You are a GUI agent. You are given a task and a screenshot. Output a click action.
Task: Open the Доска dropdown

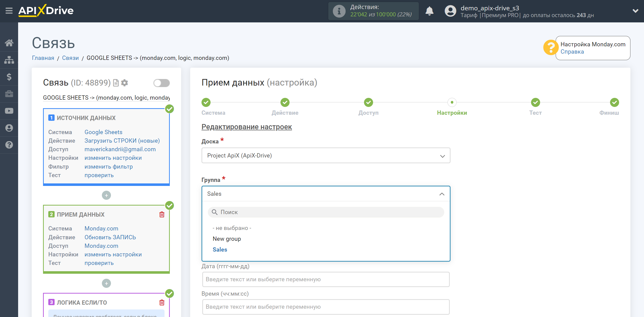[x=326, y=155]
